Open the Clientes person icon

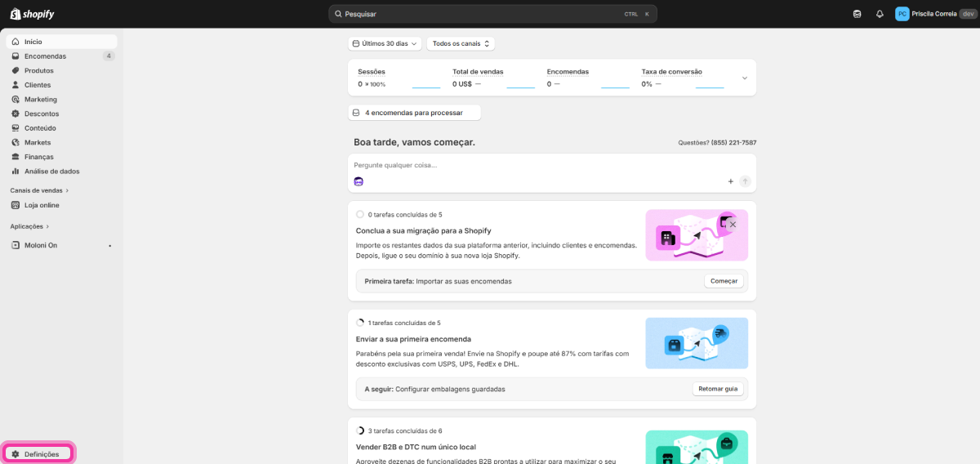click(x=16, y=85)
